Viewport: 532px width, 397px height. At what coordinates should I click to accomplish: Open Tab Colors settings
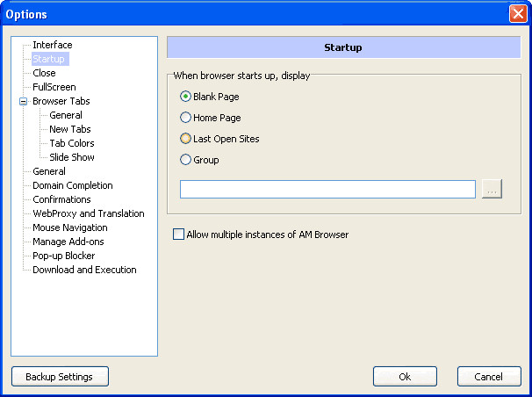coord(72,143)
